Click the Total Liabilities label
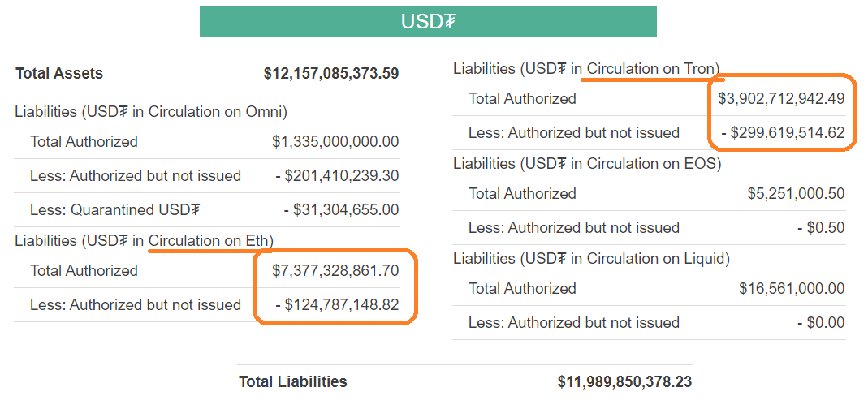The width and height of the screenshot is (868, 409). pos(292,381)
